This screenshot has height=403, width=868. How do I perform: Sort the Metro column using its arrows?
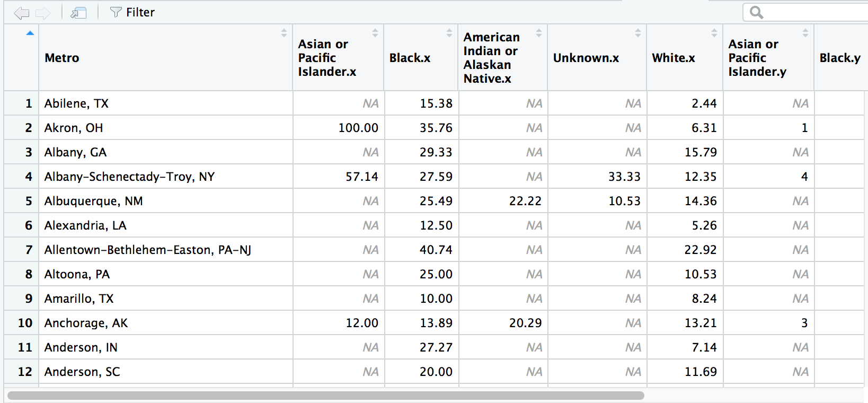click(x=284, y=33)
